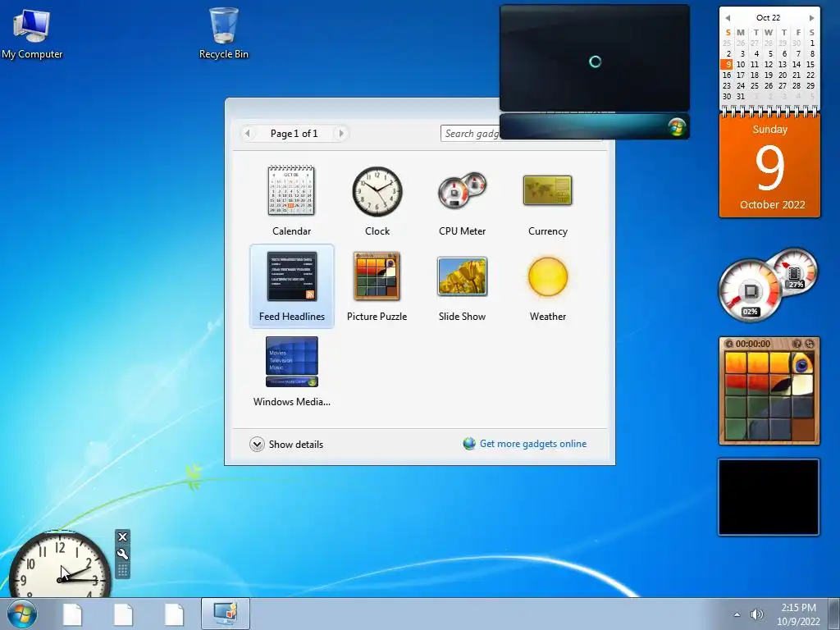Click the Show details label
840x630 pixels.
pos(295,444)
